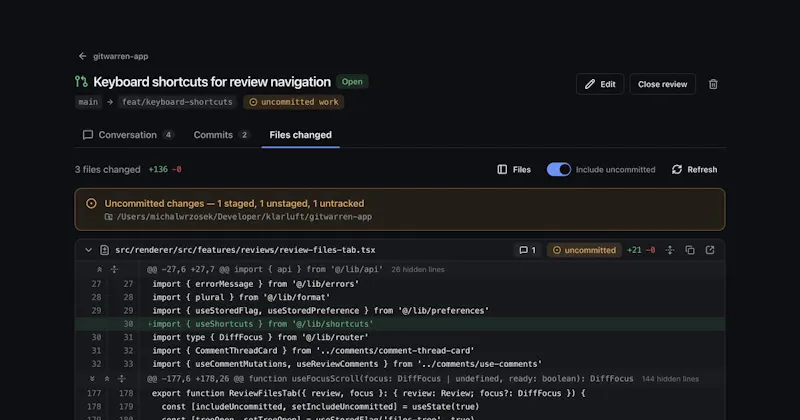The height and width of the screenshot is (420, 800).
Task: Click the pull request icon beside the title
Action: (81, 82)
